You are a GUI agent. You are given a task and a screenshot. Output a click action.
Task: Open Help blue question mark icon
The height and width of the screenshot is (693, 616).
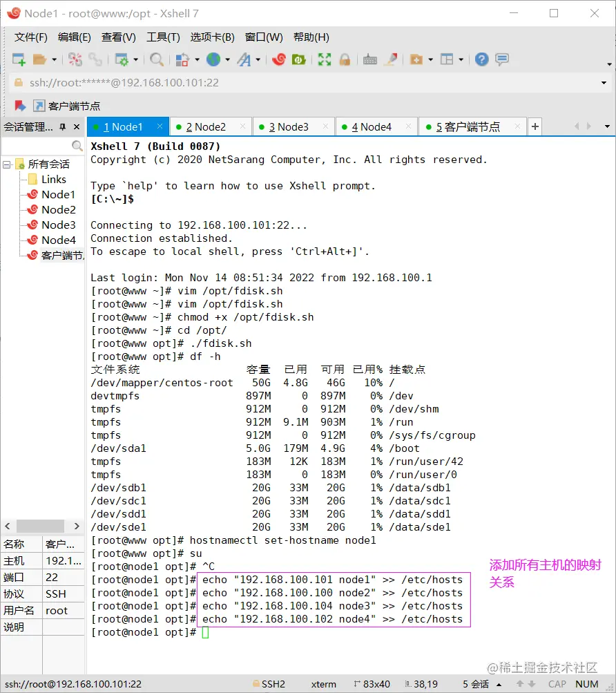tap(481, 59)
